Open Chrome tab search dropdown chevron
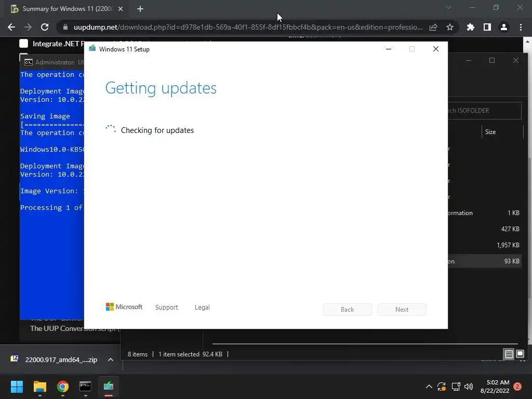The image size is (532, 399). [448, 7]
